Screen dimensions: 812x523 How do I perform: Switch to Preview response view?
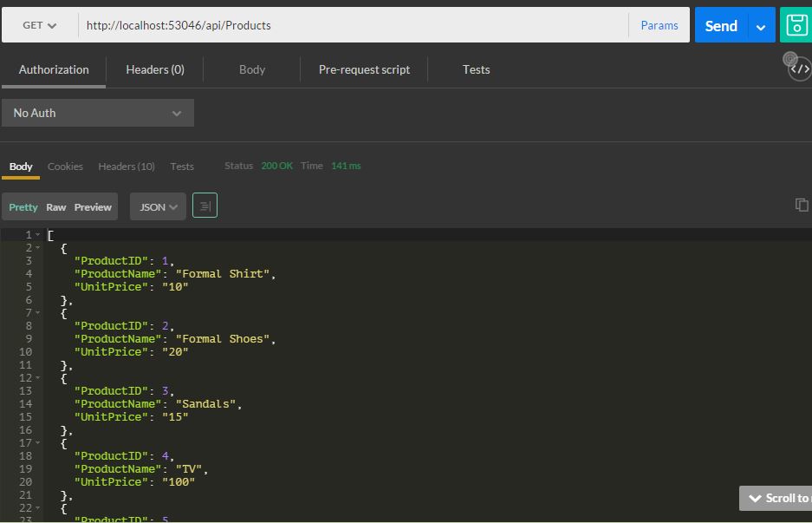93,207
